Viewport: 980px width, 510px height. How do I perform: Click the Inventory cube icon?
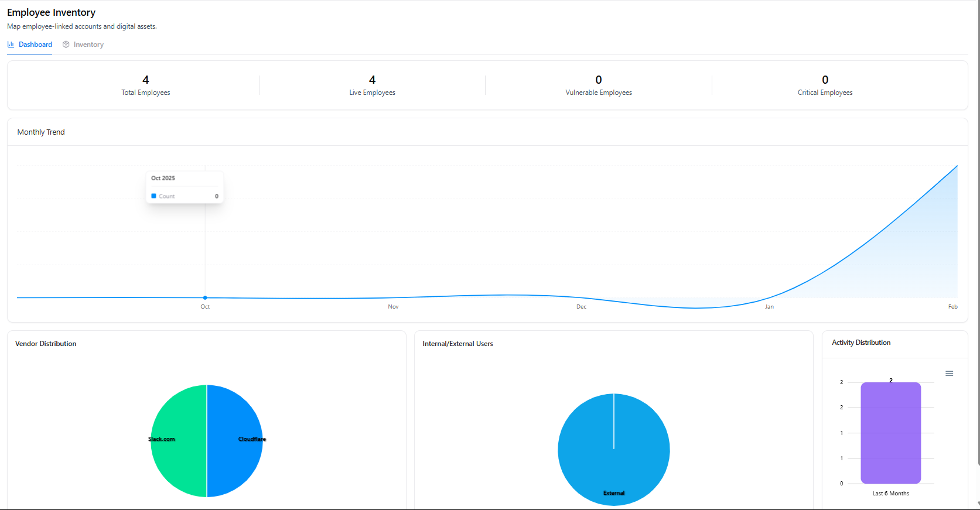click(x=66, y=45)
